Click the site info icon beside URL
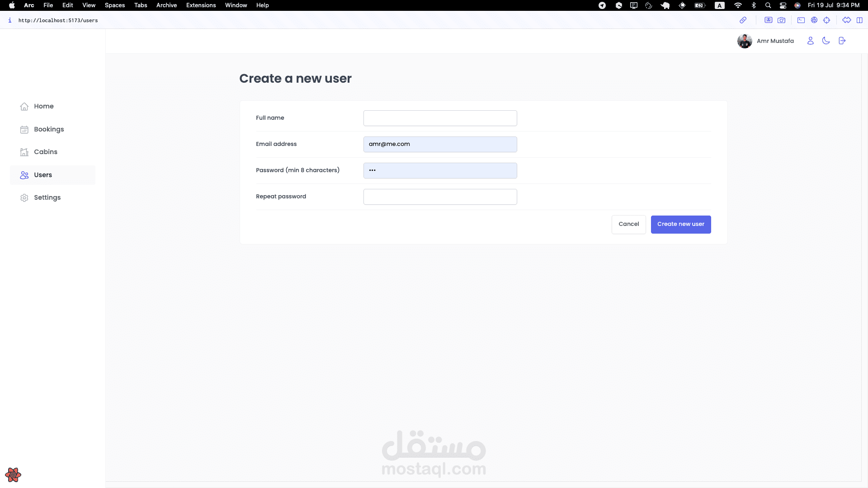868x488 pixels. pyautogui.click(x=9, y=20)
